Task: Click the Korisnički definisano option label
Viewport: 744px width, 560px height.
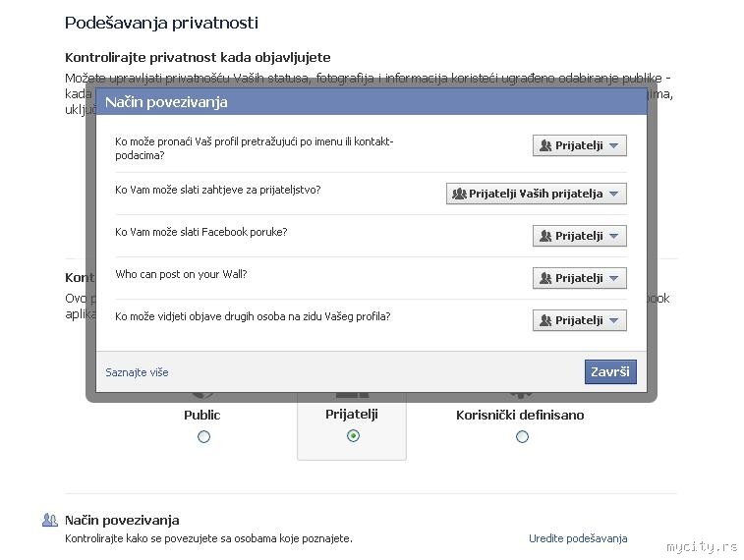Action: [520, 415]
